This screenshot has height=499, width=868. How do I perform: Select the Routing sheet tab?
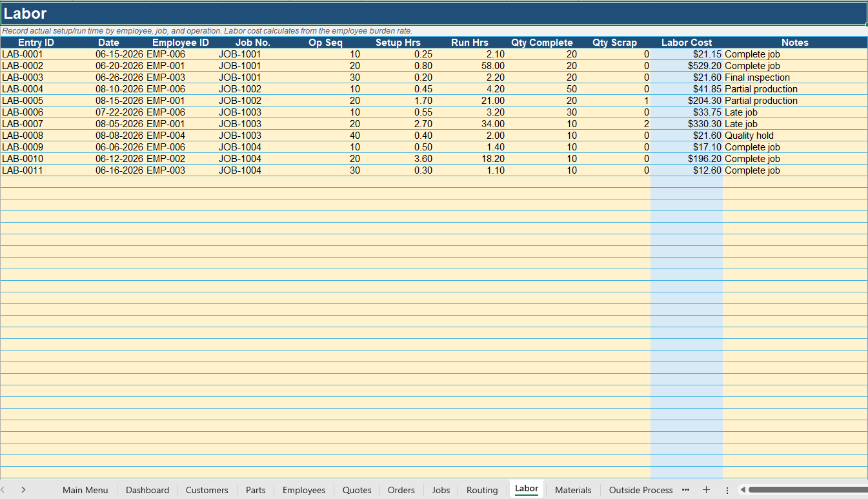[x=482, y=490]
